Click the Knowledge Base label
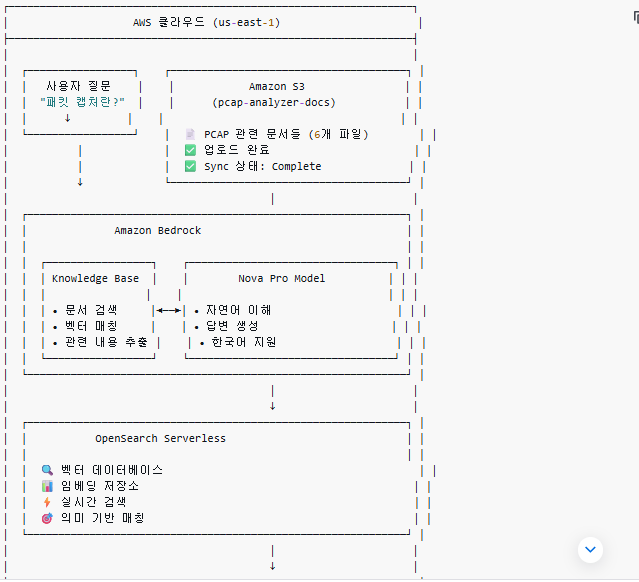This screenshot has height=582, width=639. tap(95, 278)
